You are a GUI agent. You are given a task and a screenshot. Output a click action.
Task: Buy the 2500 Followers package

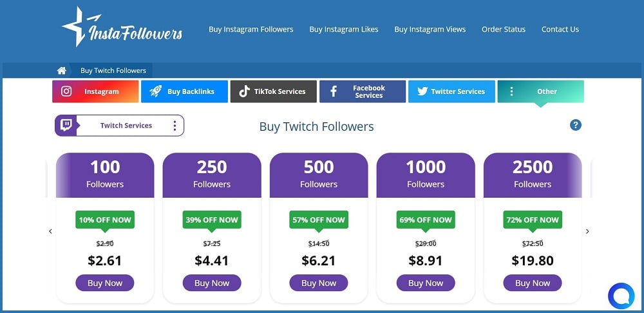coord(533,283)
